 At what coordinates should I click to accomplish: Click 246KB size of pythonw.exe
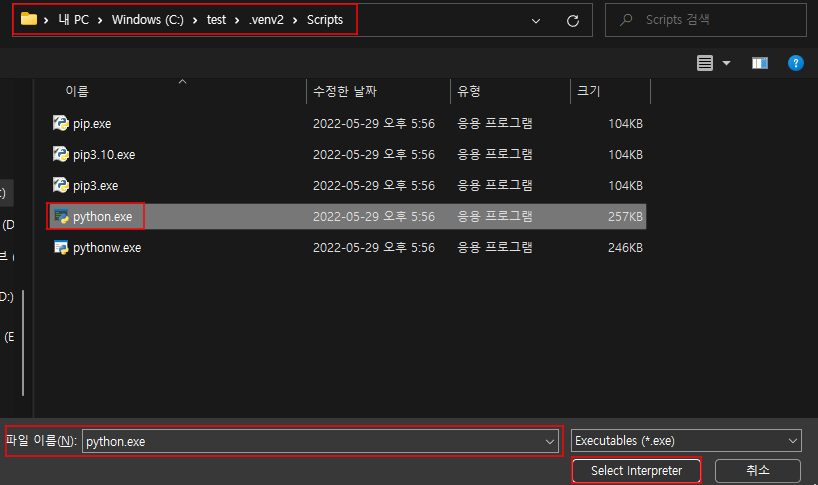[625, 248]
